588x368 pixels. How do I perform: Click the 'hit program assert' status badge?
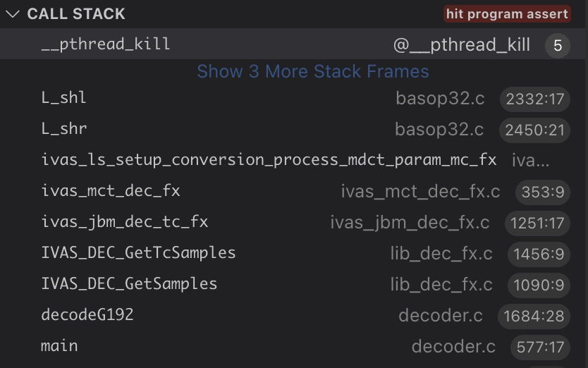[x=507, y=14]
